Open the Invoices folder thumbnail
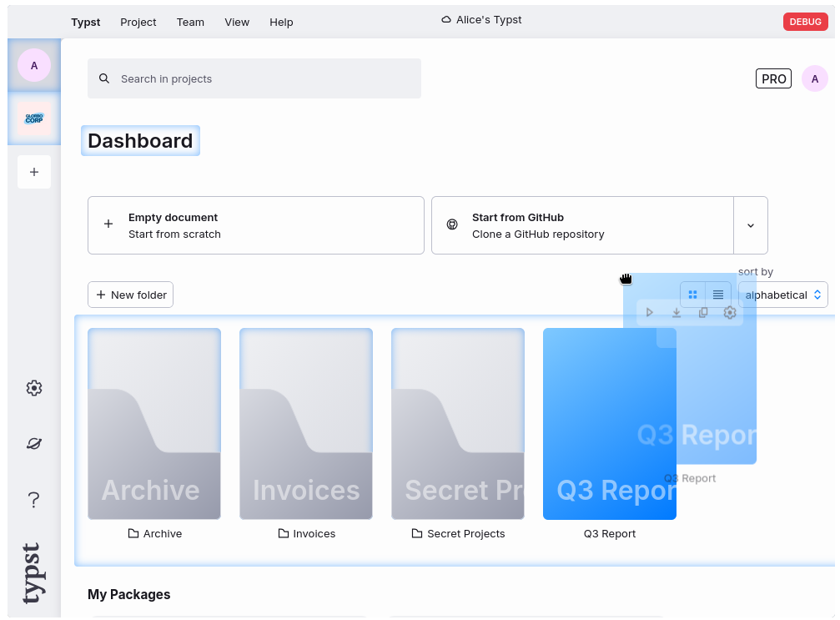Viewport: 840px width, 620px height. coord(306,423)
